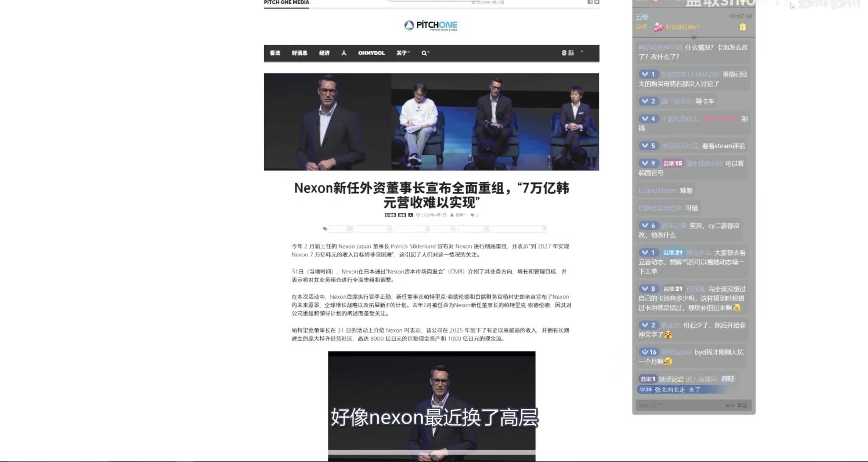This screenshot has width=868, height=462.
Task: Click the article banner image of speakers
Action: [431, 122]
